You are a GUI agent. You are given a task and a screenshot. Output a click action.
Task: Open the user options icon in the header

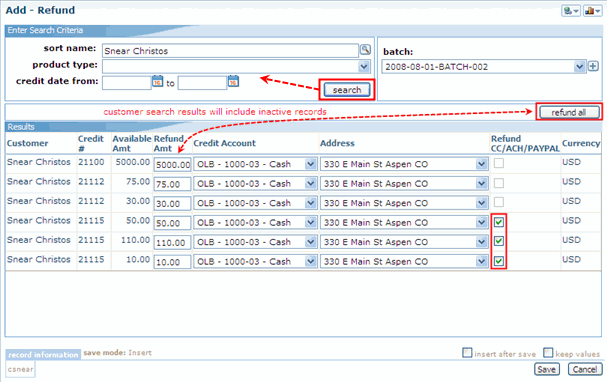click(571, 11)
